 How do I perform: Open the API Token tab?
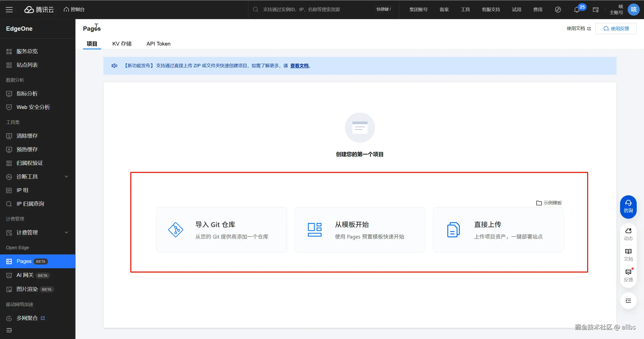click(x=158, y=44)
